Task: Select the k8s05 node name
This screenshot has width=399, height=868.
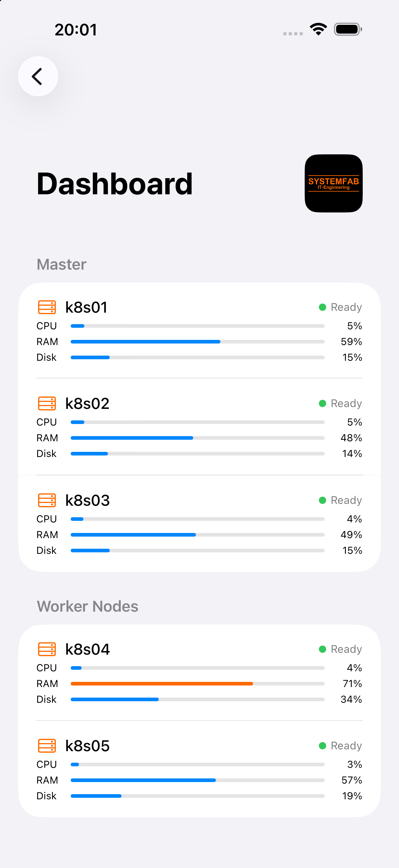Action: point(87,746)
